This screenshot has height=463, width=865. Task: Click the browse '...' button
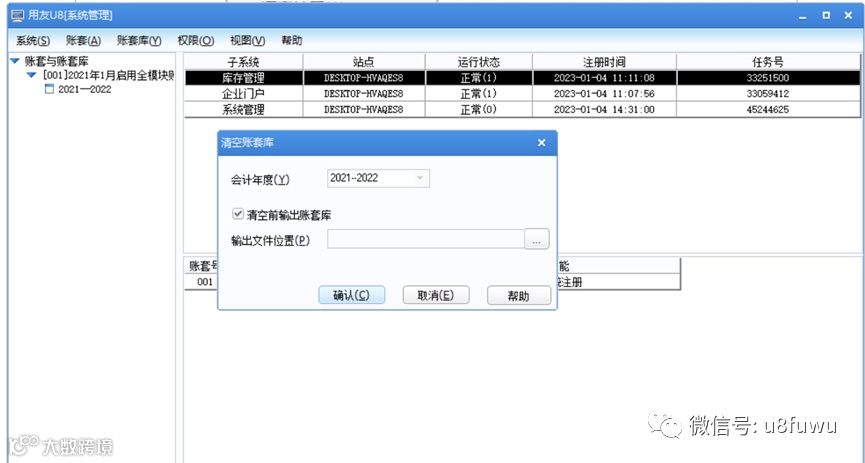pyautogui.click(x=536, y=240)
